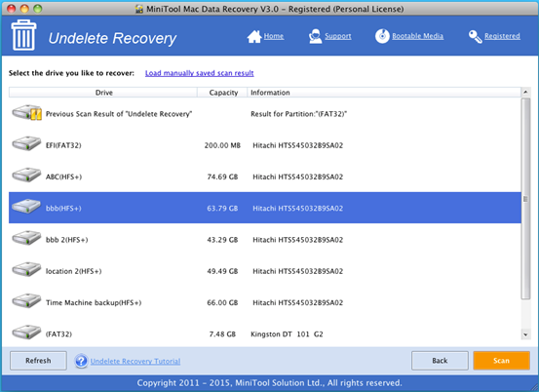Click the 7.48 GB capacity value
539x392 pixels.
pos(222,334)
